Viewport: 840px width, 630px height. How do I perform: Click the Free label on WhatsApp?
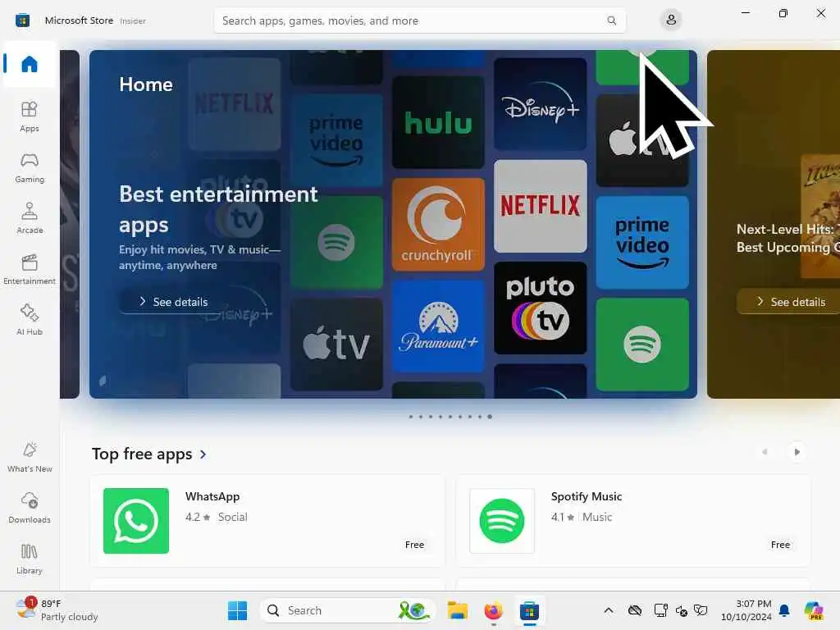(x=414, y=545)
